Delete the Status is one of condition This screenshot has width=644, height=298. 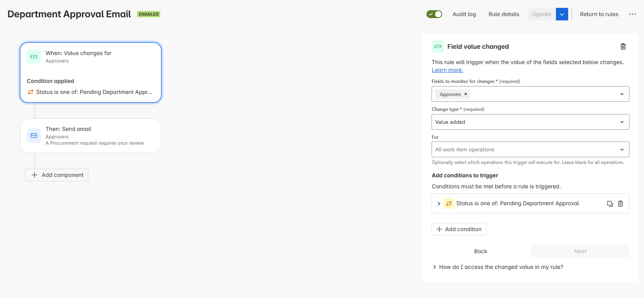(x=620, y=203)
